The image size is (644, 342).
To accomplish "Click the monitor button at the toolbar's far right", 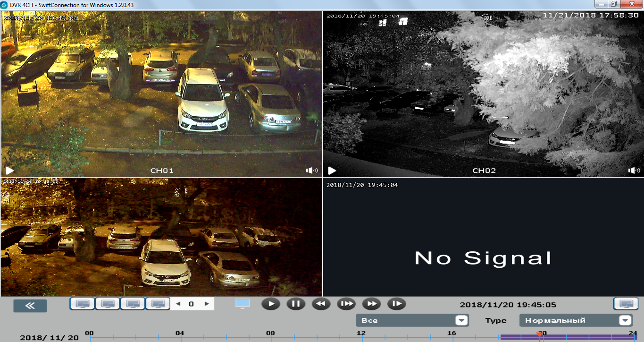I will [626, 304].
